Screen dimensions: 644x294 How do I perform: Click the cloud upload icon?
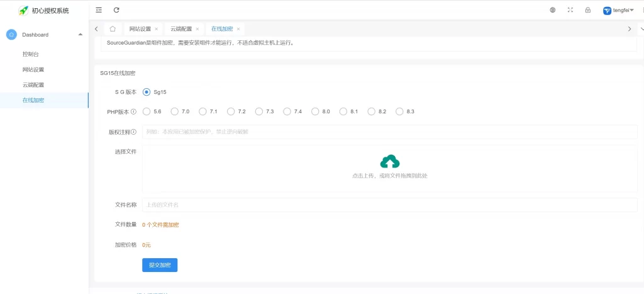[x=390, y=161]
